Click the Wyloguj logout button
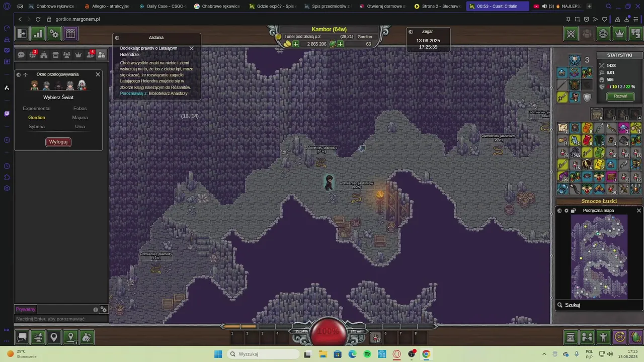 coord(58,142)
